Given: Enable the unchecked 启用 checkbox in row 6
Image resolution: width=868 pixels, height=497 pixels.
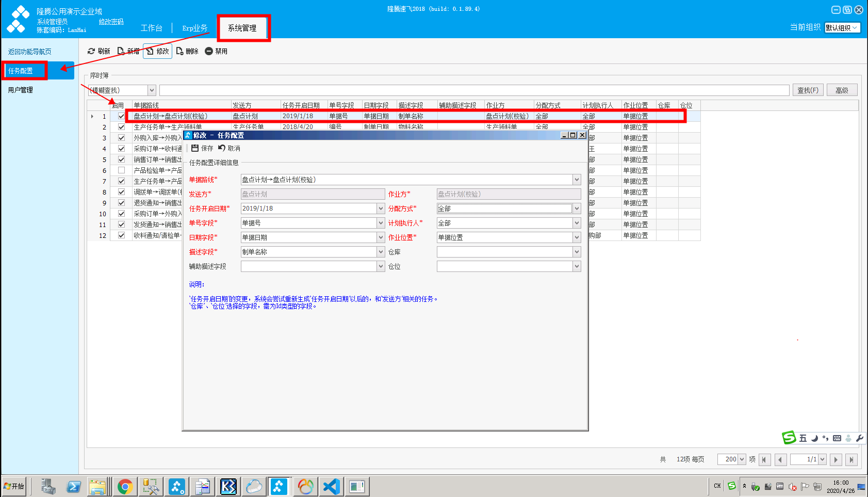Looking at the screenshot, I should pyautogui.click(x=121, y=170).
